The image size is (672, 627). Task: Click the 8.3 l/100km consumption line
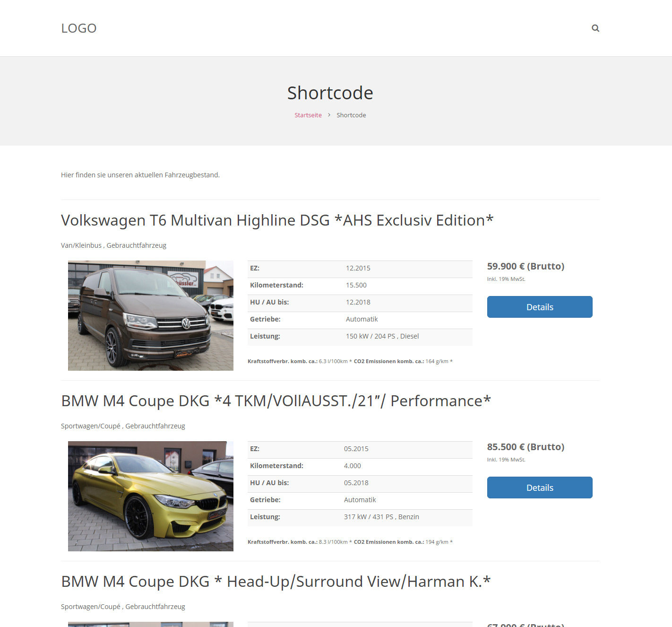pos(300,542)
